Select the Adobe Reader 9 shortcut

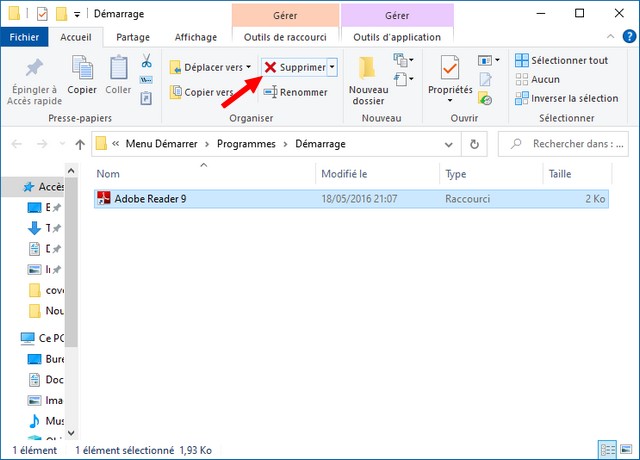click(x=351, y=199)
